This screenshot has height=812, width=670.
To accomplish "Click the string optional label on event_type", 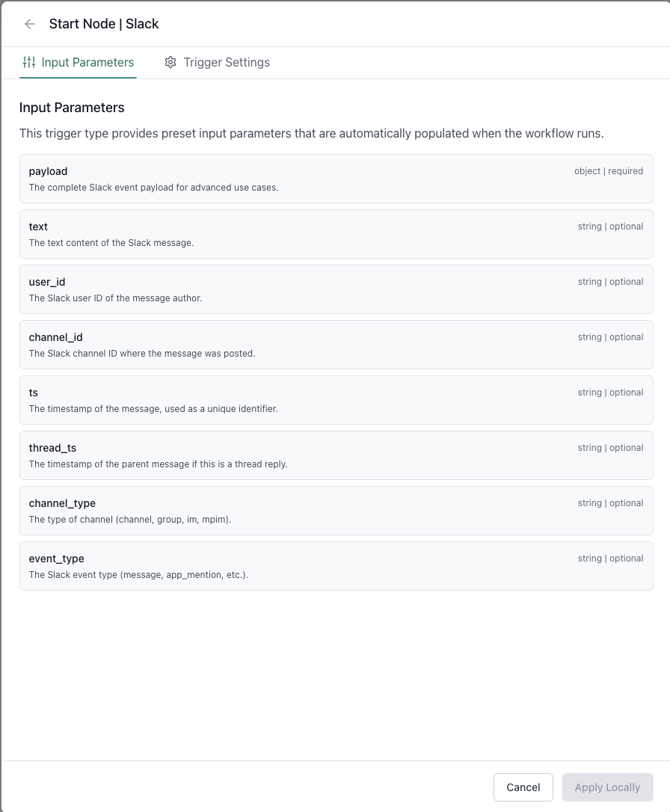I will pos(610,559).
